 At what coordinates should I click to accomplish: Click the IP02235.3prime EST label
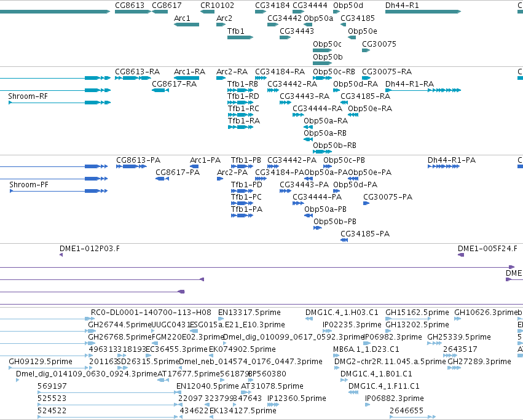(352, 325)
